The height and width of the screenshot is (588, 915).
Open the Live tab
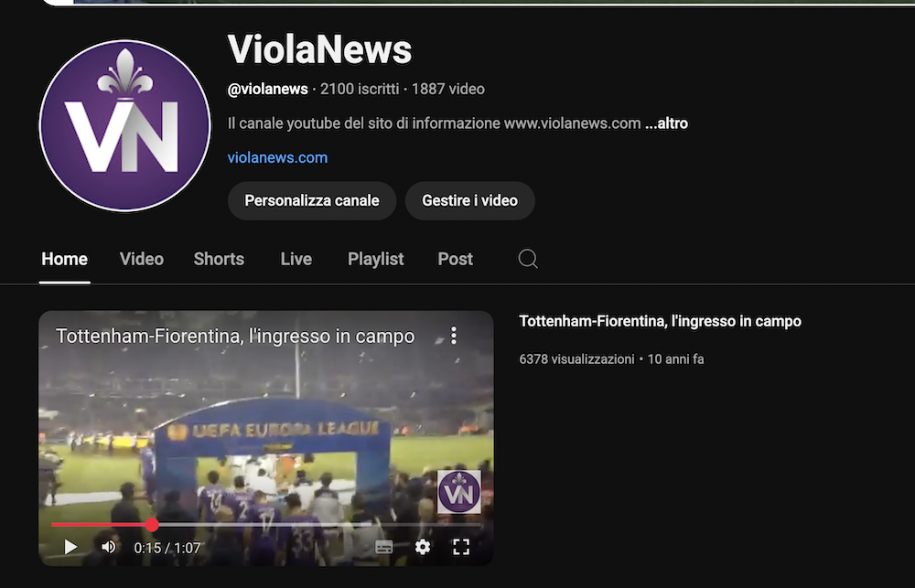coord(296,259)
